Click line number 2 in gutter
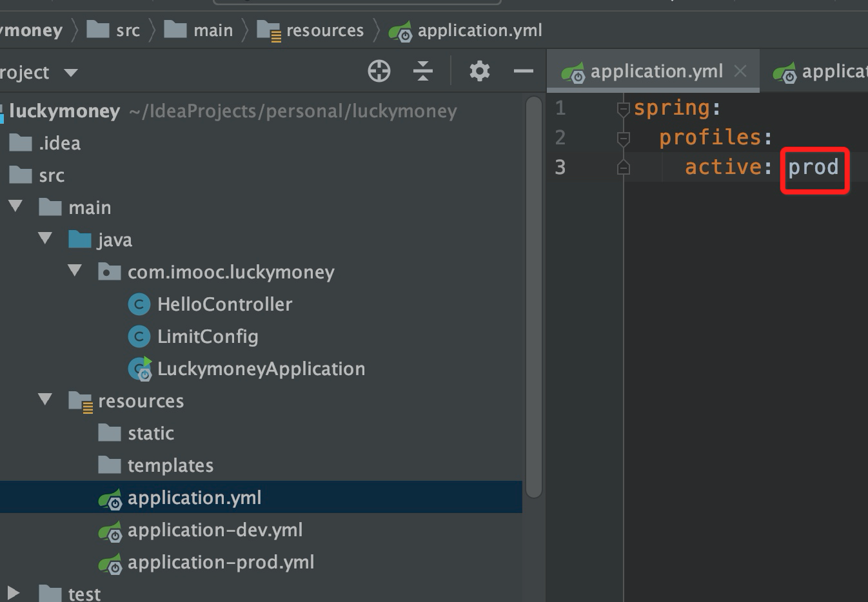The height and width of the screenshot is (602, 868). coord(560,137)
